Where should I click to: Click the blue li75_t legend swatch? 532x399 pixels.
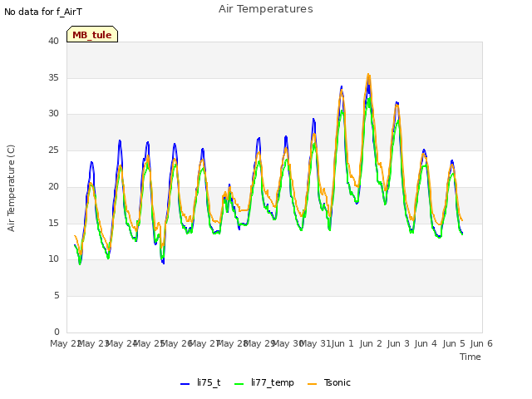[185, 384]
